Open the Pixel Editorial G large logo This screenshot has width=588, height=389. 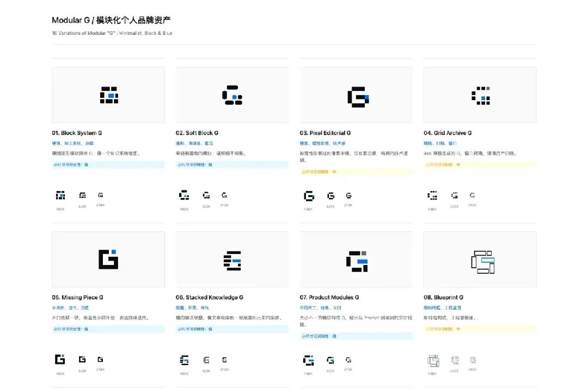point(358,97)
